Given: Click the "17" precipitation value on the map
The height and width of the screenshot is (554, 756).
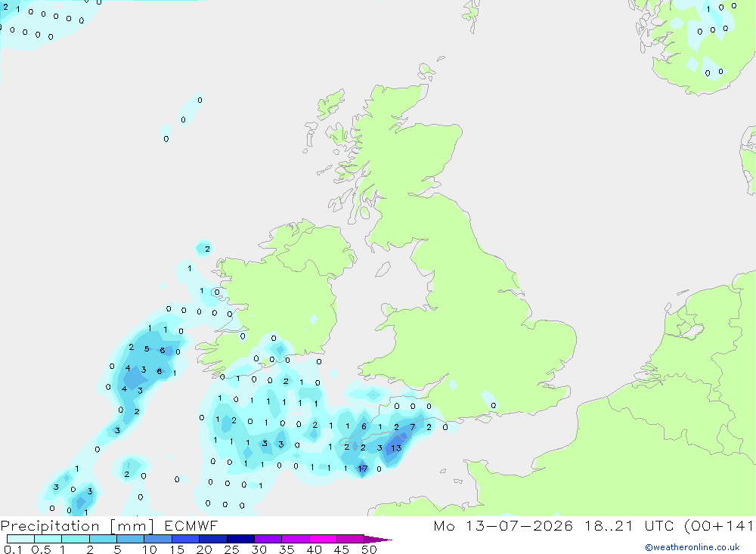Looking at the screenshot, I should click(363, 468).
